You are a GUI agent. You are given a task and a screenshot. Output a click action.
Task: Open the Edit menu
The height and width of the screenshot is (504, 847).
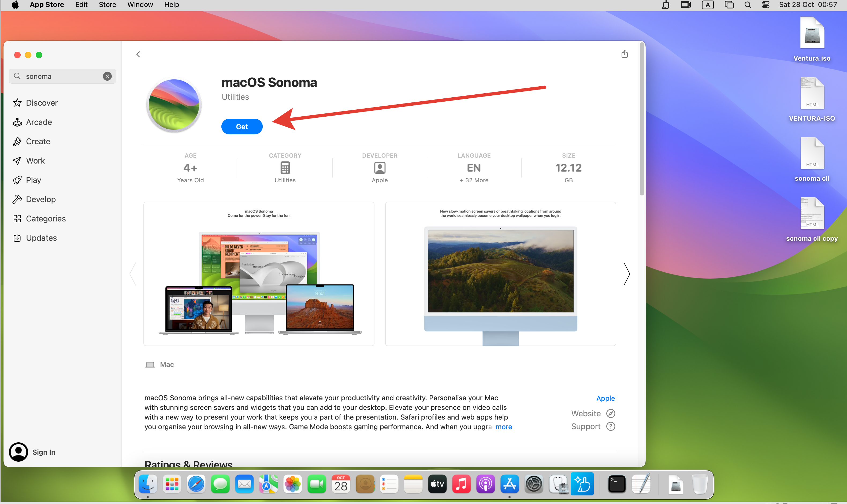81,5
